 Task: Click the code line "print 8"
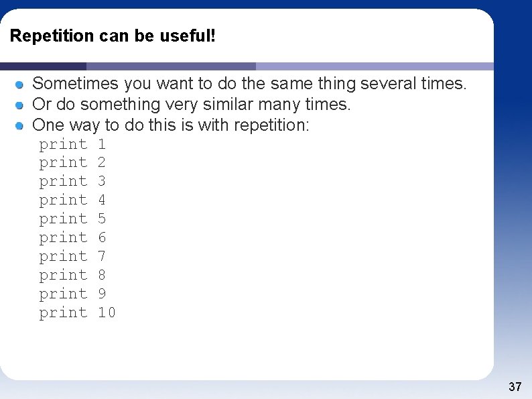(x=72, y=276)
